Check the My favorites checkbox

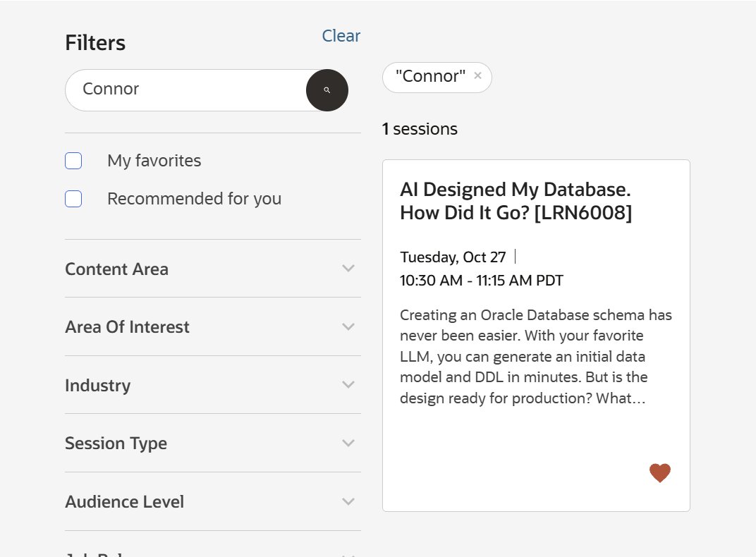(73, 161)
